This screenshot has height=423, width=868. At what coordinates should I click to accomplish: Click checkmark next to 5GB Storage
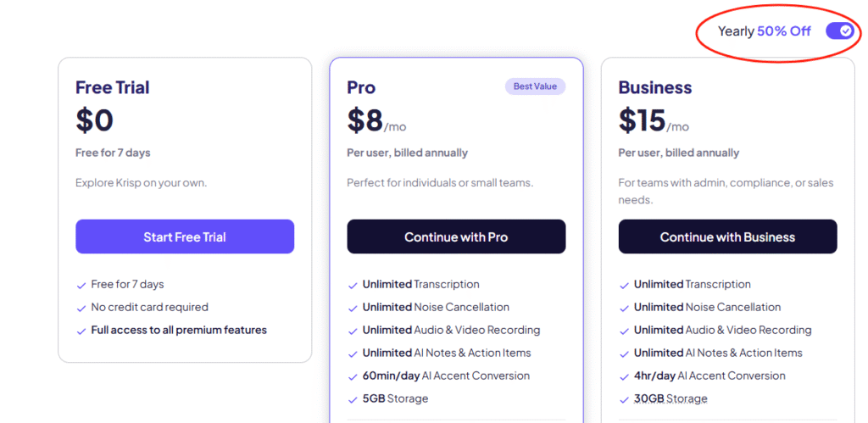pos(353,399)
